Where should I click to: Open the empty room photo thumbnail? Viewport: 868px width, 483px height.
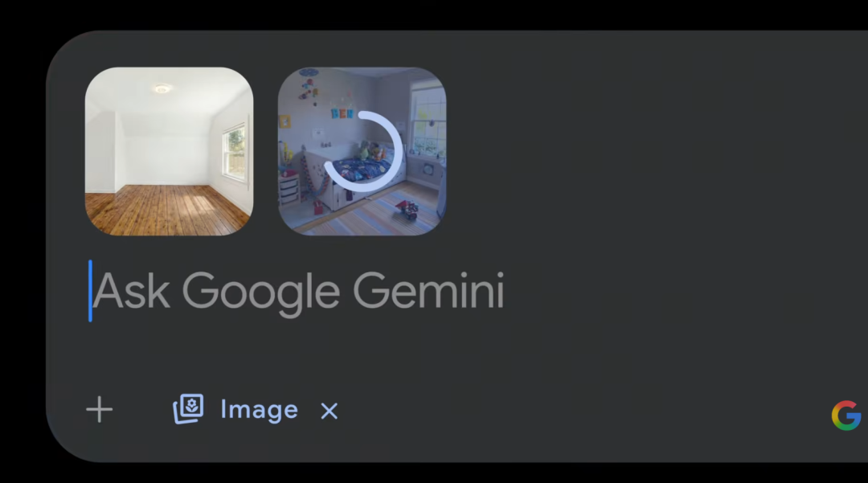pyautogui.click(x=170, y=152)
